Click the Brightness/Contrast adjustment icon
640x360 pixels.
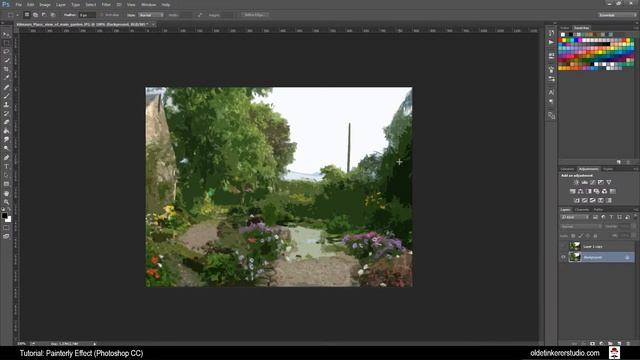click(x=576, y=182)
